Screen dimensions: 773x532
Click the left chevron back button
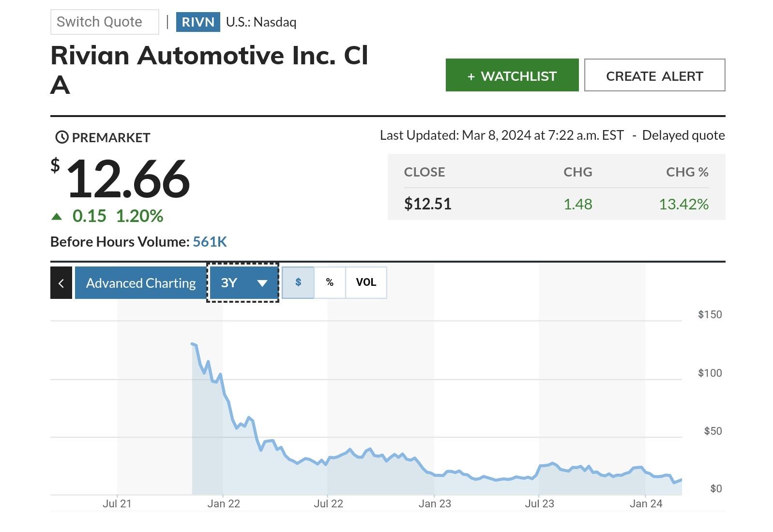(x=61, y=283)
